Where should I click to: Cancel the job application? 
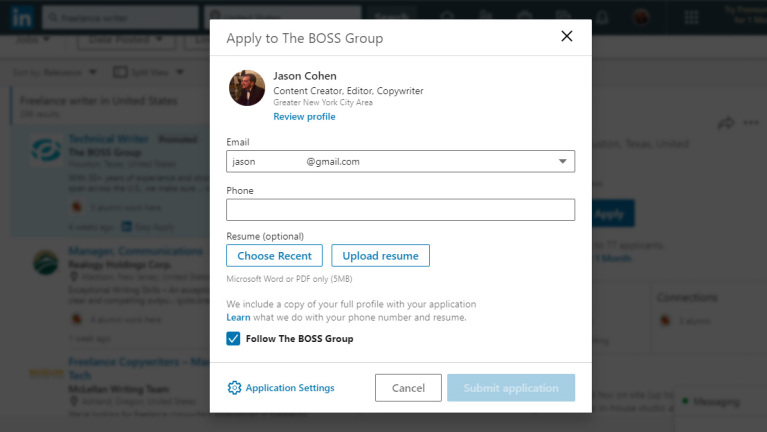point(408,388)
